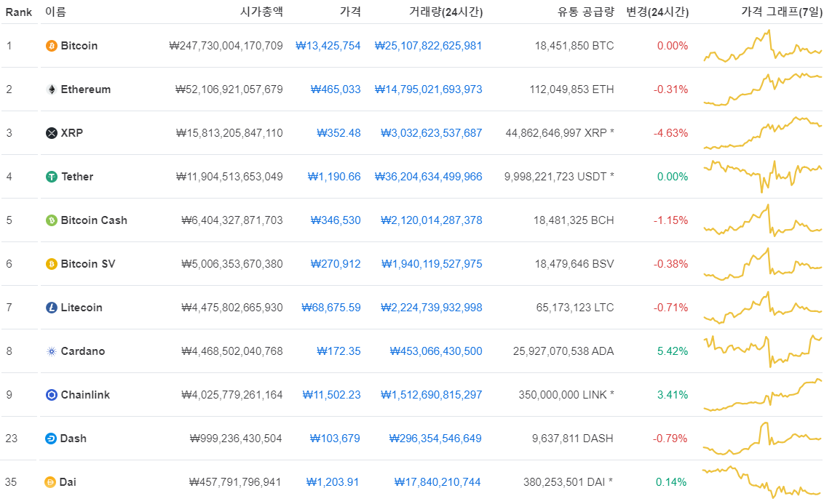Screen dimensions: 824x504
Task: Click the 가격 그래프(7일) column header
Action: (782, 12)
